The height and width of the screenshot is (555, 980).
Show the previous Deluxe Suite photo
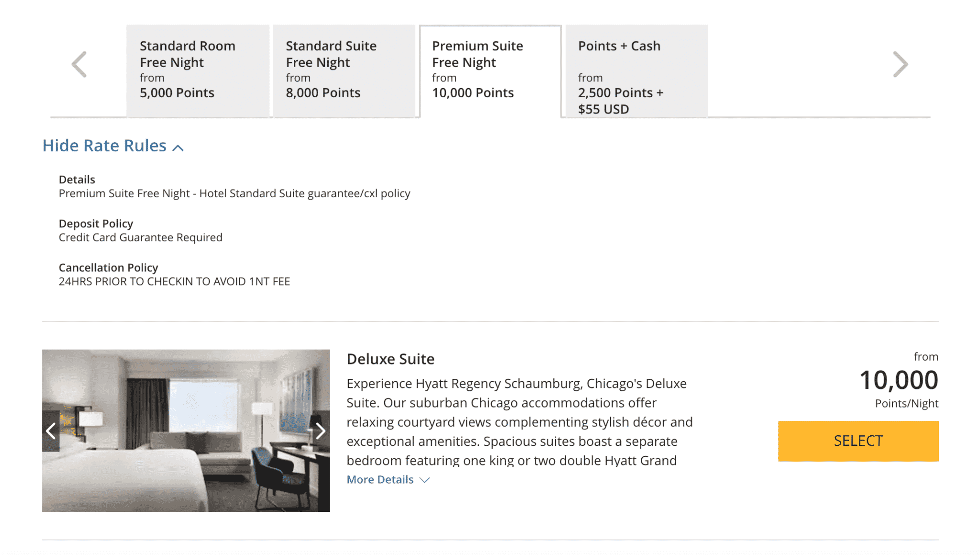tap(51, 431)
